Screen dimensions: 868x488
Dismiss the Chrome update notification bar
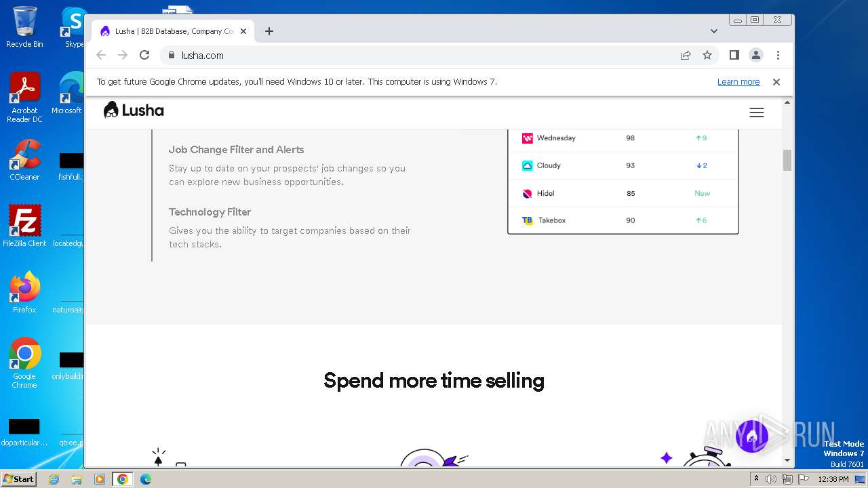coord(776,82)
